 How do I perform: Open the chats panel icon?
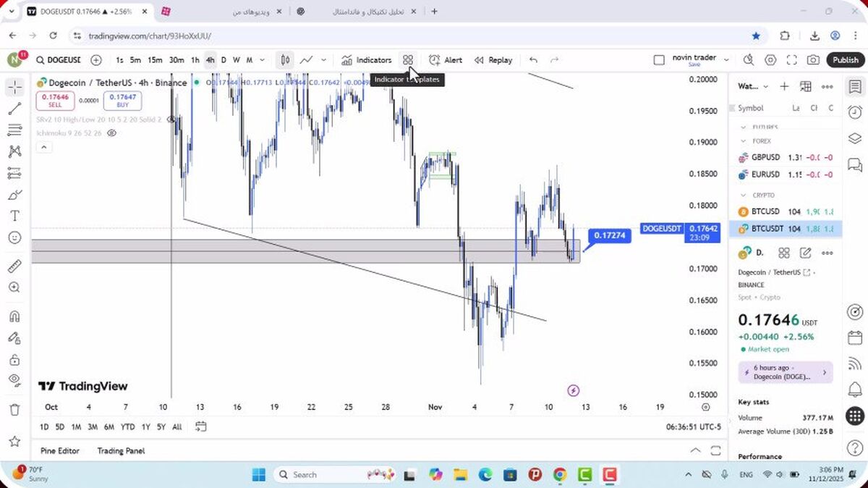(x=854, y=165)
